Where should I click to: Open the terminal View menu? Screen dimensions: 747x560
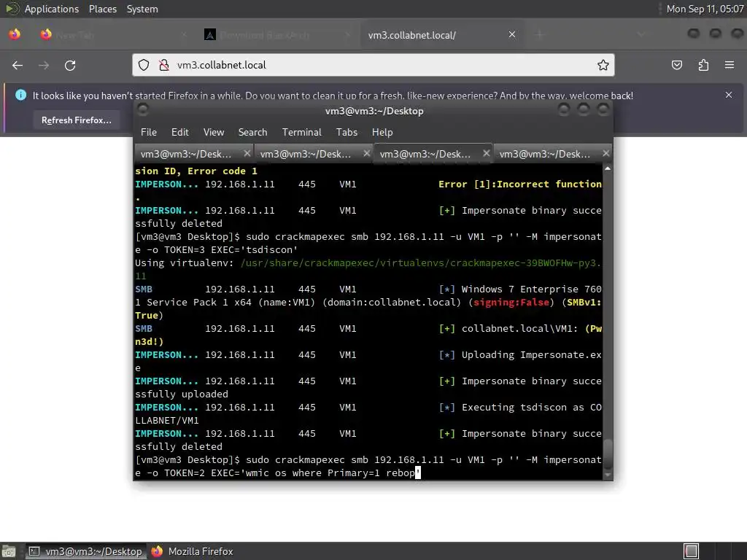click(x=214, y=133)
